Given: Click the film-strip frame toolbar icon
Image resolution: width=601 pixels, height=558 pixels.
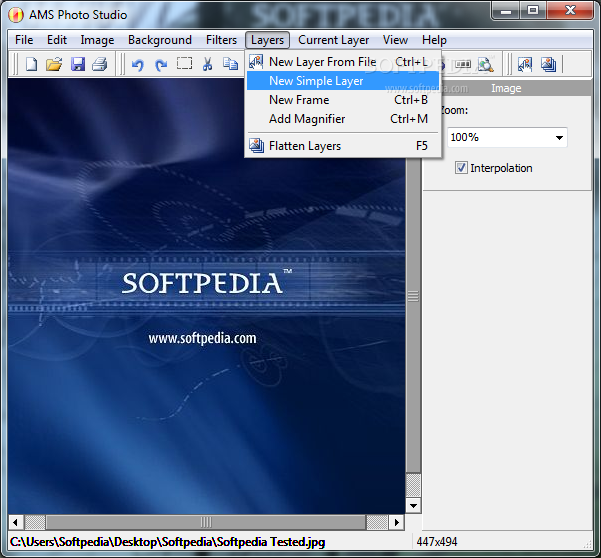Looking at the screenshot, I should pos(463,64).
